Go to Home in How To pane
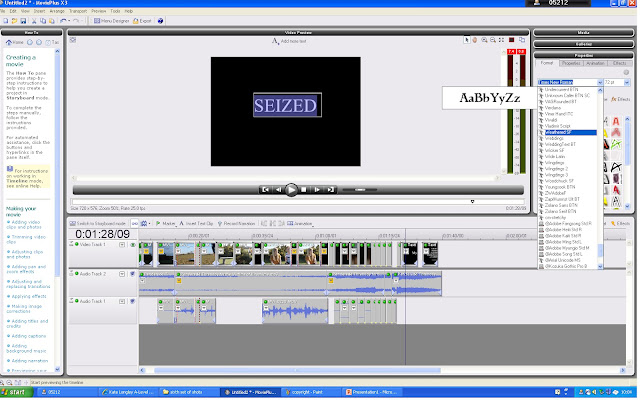Image resolution: width=640 pixels, height=400 pixels. pos(15,42)
